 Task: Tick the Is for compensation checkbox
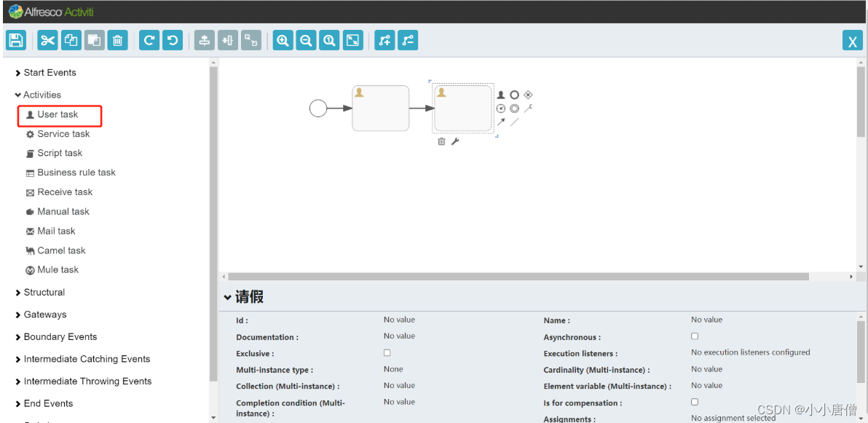[x=694, y=401]
